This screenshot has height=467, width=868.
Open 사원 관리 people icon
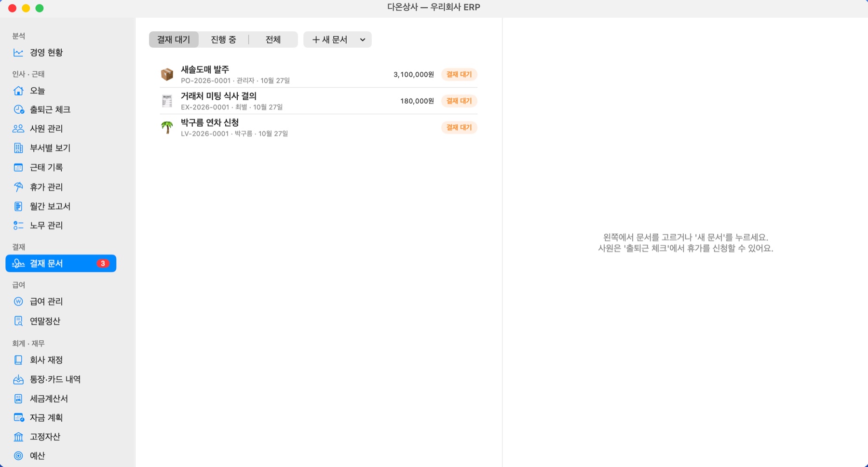(18, 129)
